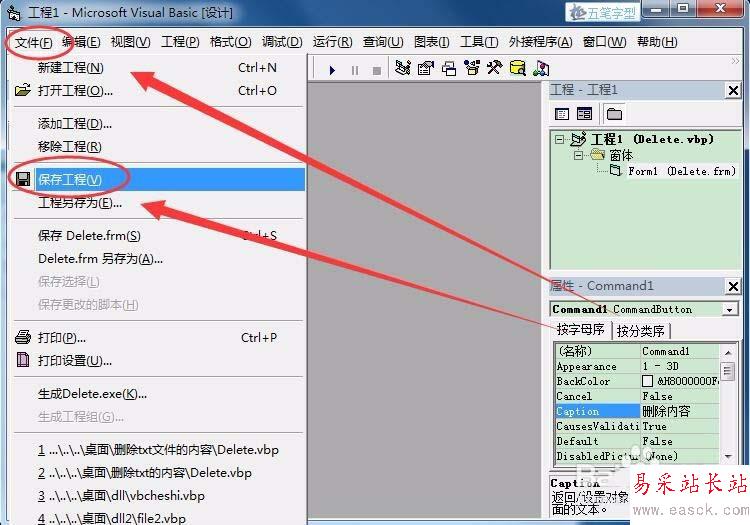Click the Start (run) toolbar button
Viewport: 750px width, 525px height.
click(332, 70)
